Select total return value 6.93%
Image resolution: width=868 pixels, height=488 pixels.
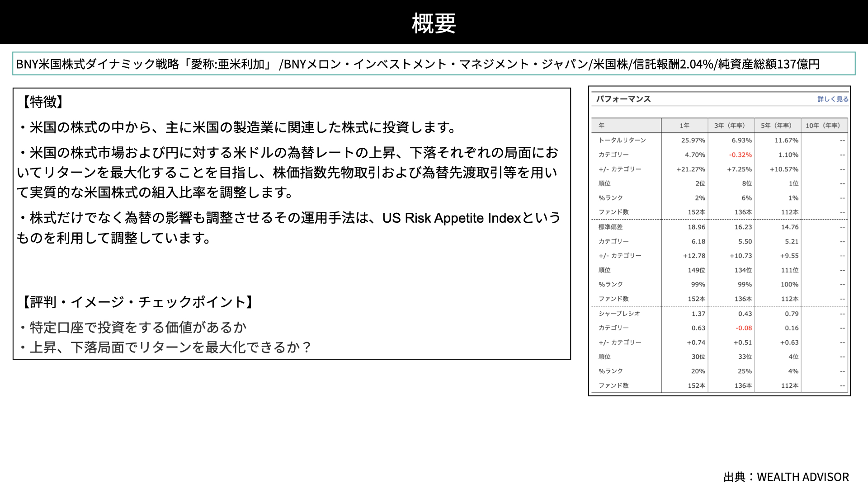[x=741, y=140]
